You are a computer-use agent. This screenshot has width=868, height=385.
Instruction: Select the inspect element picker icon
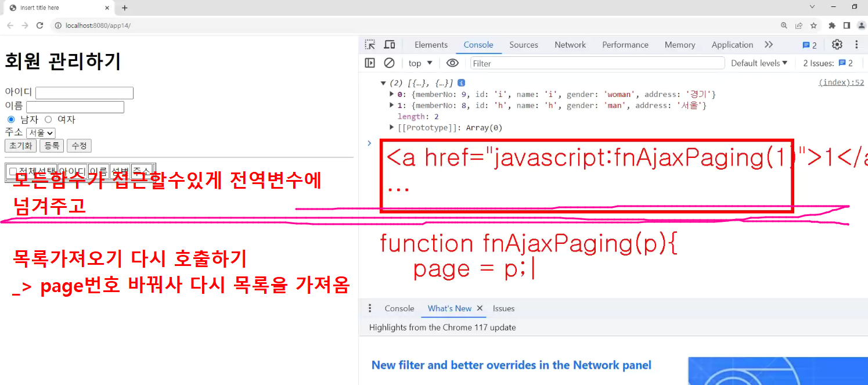click(370, 45)
